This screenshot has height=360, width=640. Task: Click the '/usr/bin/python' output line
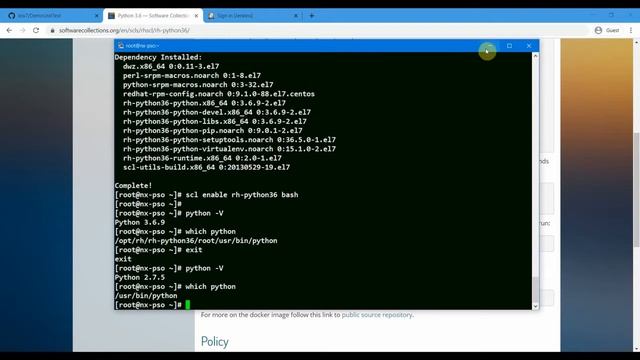146,296
